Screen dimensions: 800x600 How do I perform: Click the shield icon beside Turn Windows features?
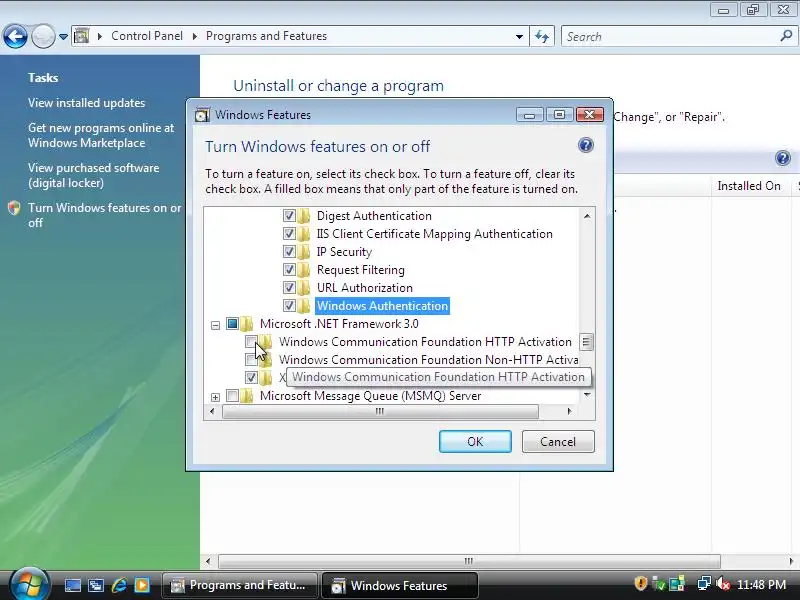click(14, 208)
